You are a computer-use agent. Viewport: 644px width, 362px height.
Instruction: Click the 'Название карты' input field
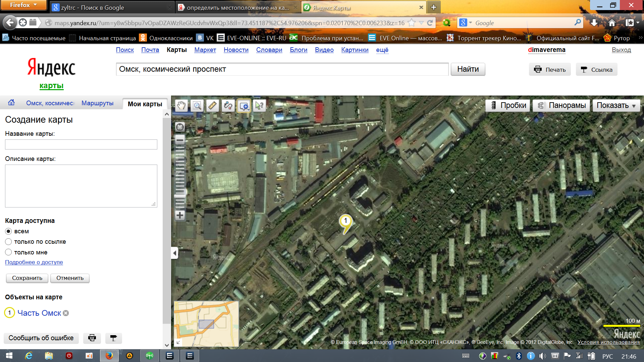coord(81,144)
